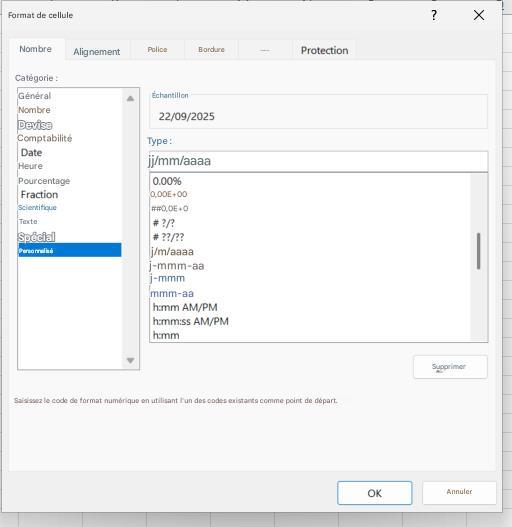Open the Police tab
Screen dimensions: 512x527
157,50
